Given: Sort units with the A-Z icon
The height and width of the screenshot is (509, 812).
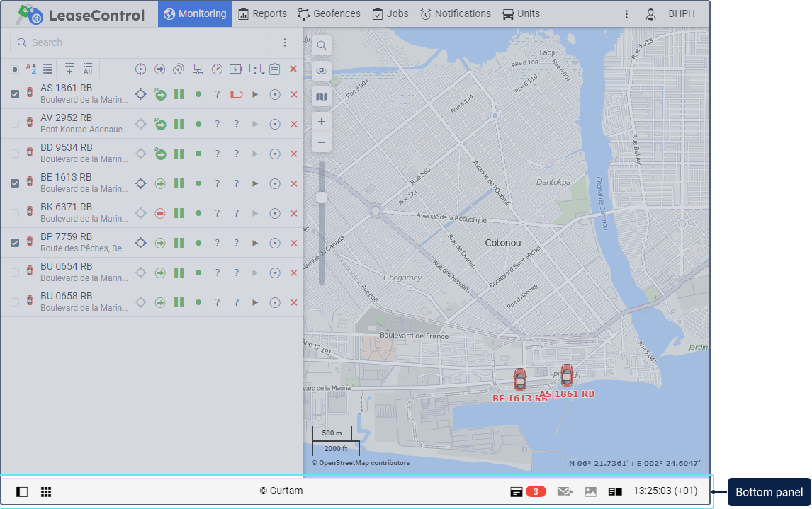Looking at the screenshot, I should (x=31, y=69).
